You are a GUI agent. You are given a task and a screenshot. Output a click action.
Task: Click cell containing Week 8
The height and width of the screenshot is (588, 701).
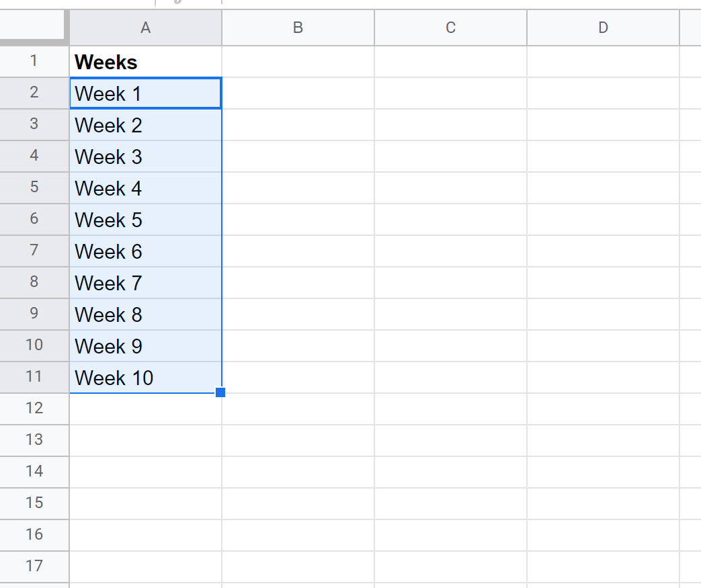coord(146,314)
